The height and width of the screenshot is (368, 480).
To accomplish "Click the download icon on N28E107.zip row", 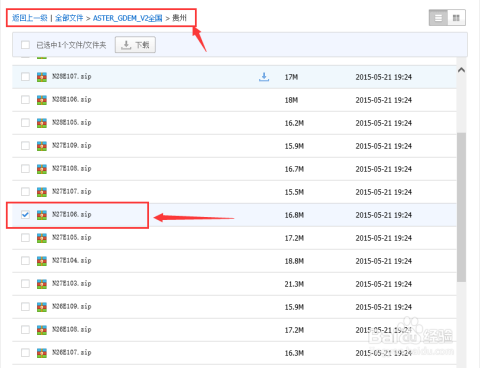I will click(x=264, y=77).
